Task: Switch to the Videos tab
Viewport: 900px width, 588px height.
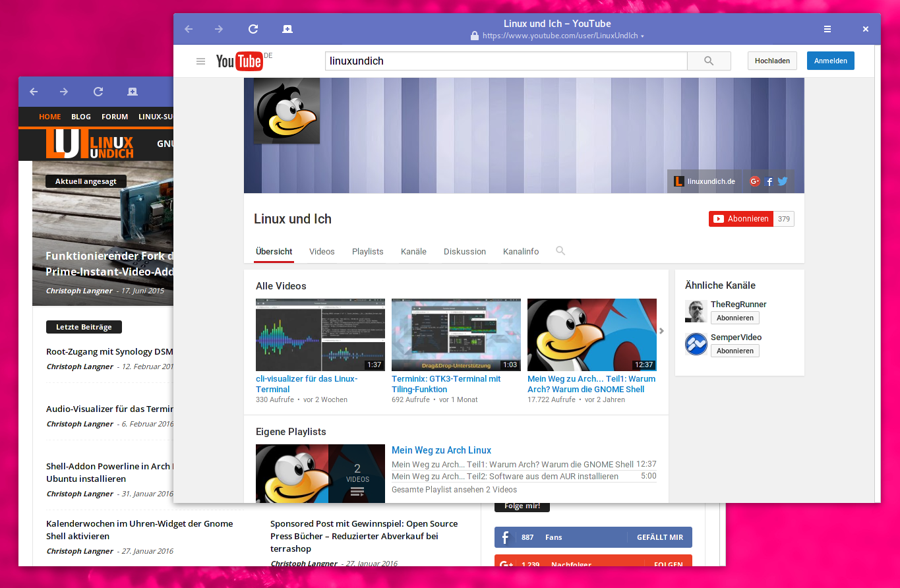Action: pos(322,251)
